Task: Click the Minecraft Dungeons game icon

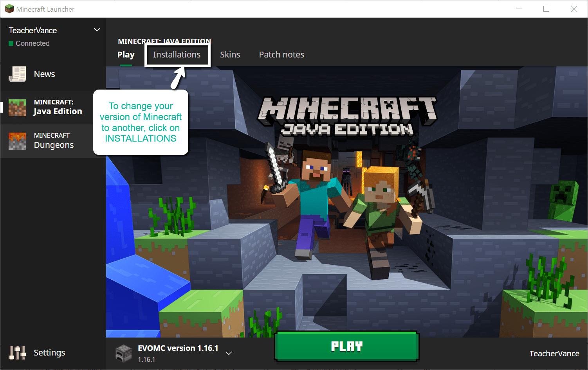Action: click(x=17, y=141)
